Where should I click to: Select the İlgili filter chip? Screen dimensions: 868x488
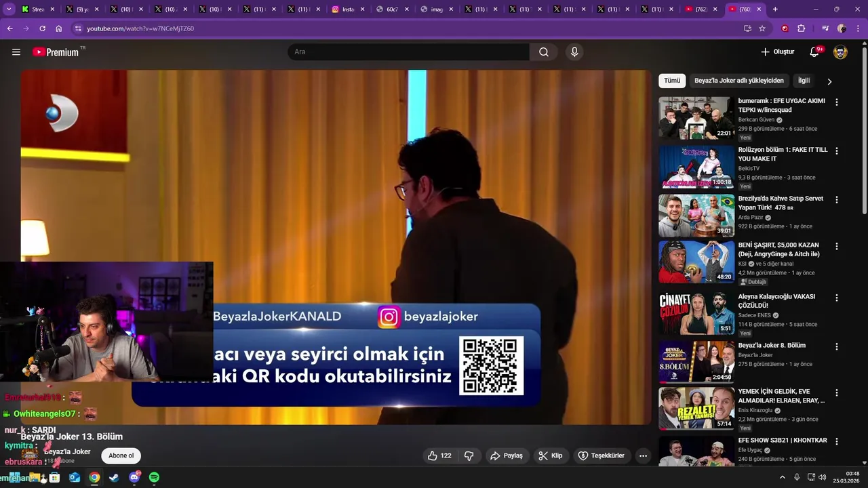point(804,81)
